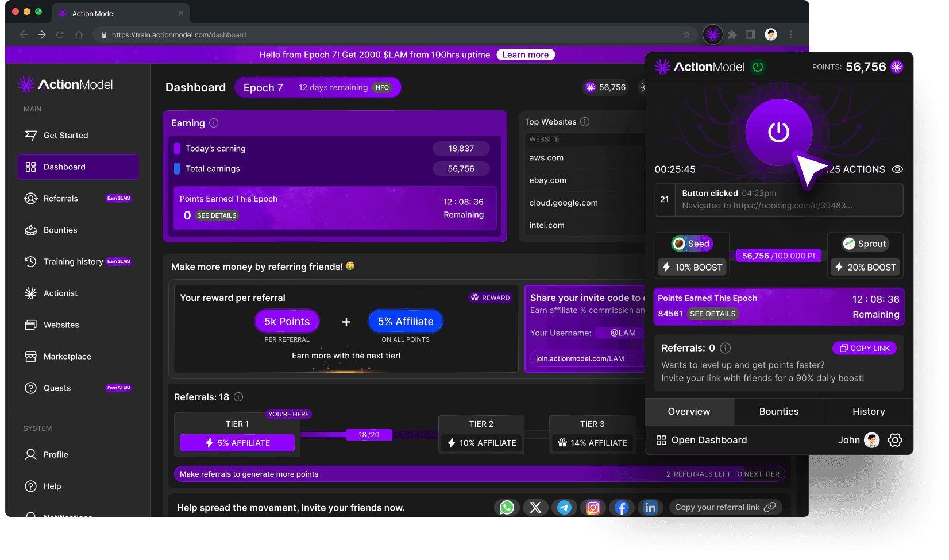The image size is (949, 560).
Task: Open Training history in the sidebar
Action: point(78,261)
